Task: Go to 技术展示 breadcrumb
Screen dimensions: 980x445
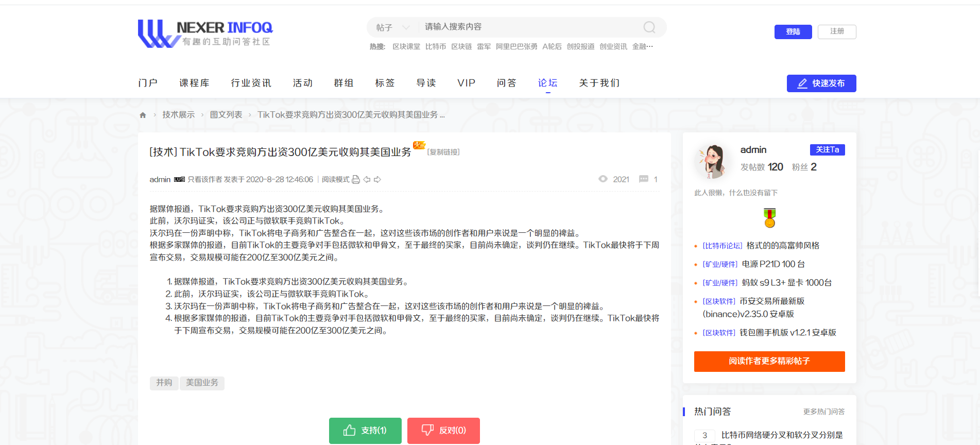Action: point(179,115)
